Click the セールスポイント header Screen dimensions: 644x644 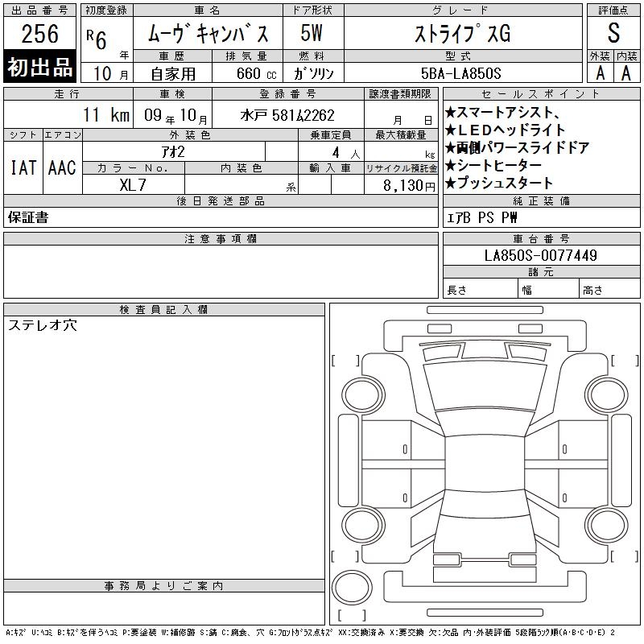pyautogui.click(x=541, y=94)
